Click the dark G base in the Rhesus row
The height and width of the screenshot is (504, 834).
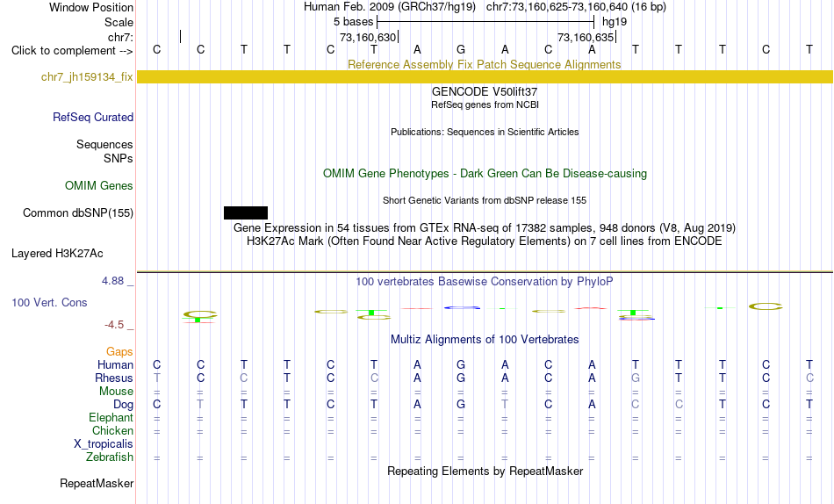click(x=461, y=378)
